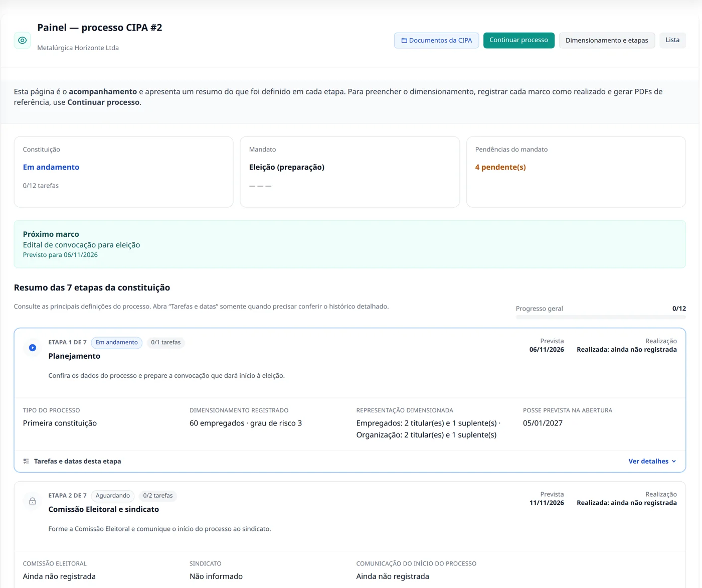Go to Dimensionamento e etapas
702x588 pixels.
coord(607,40)
